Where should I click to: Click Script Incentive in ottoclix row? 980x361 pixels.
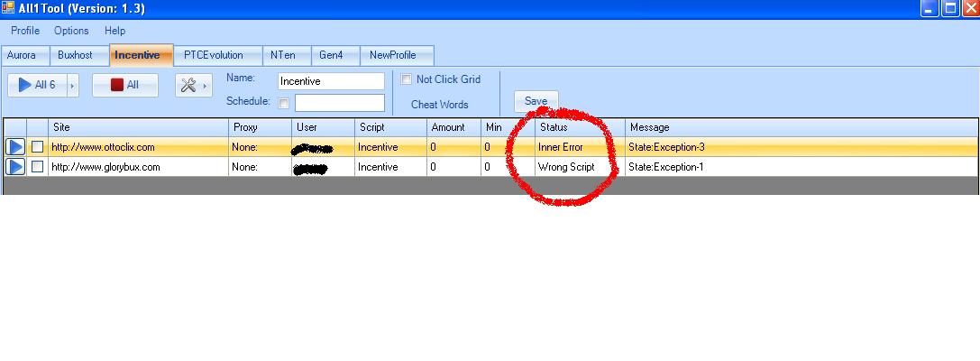390,147
